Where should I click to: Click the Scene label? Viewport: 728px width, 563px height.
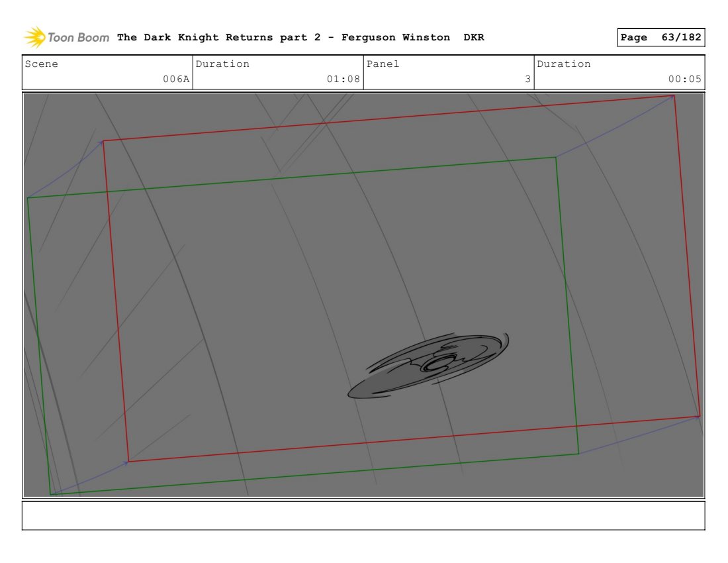[41, 64]
